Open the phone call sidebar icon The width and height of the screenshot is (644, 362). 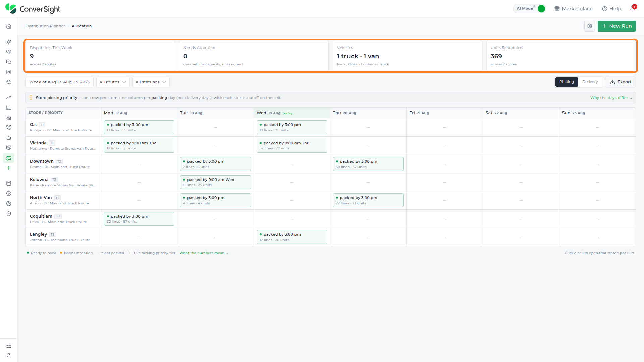tap(9, 128)
